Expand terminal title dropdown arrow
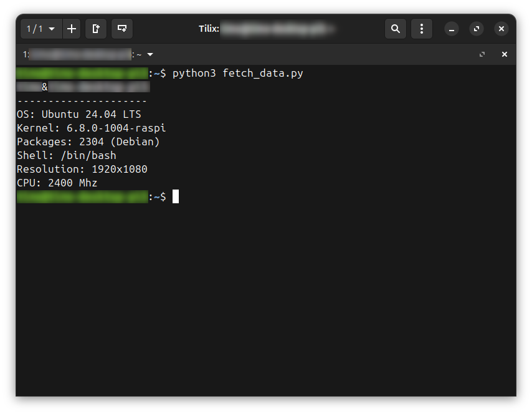The height and width of the screenshot is (414, 532). (x=150, y=54)
